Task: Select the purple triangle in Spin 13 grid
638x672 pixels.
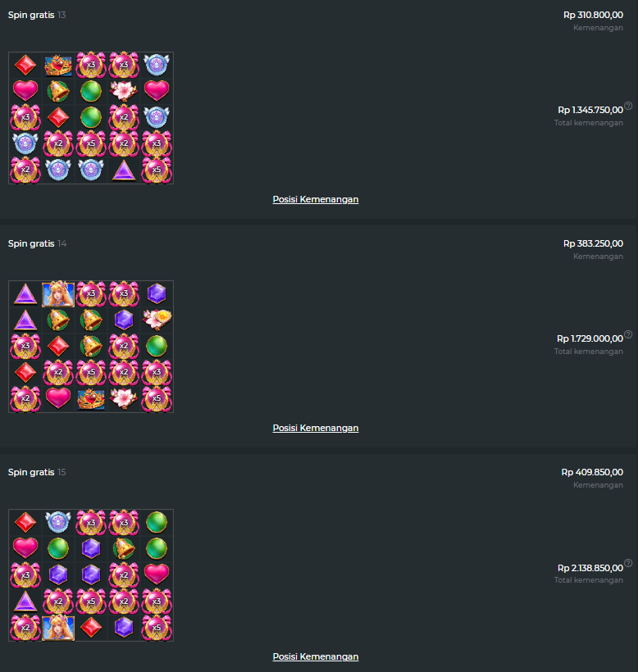Action: [x=124, y=170]
